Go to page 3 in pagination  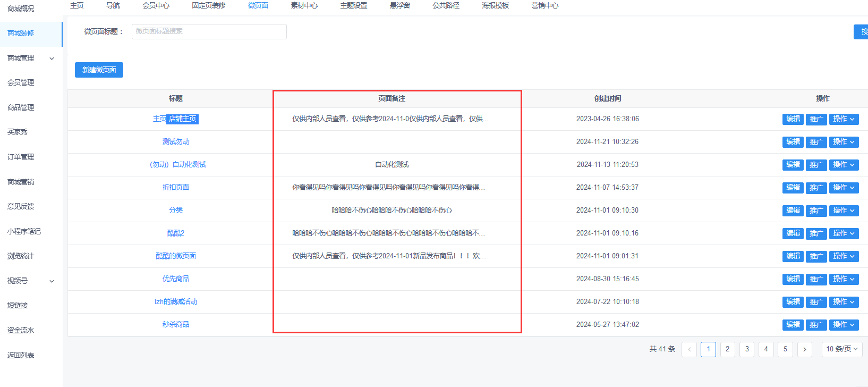(746, 349)
